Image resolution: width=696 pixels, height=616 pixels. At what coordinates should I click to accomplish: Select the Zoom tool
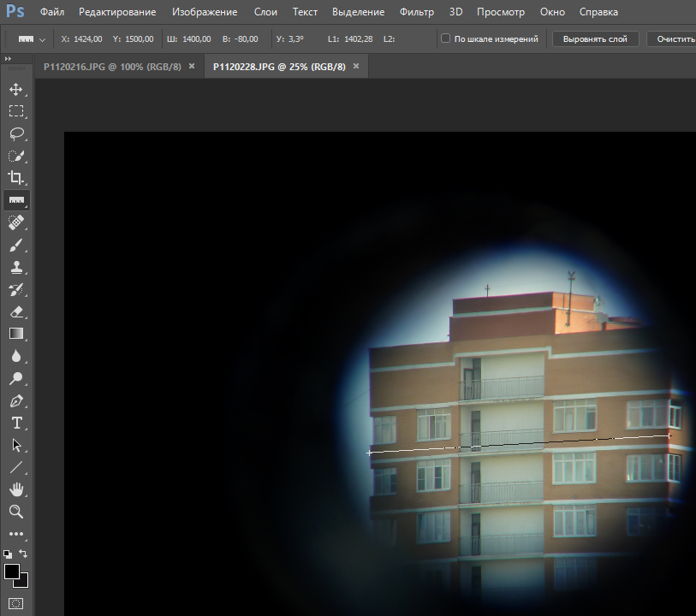[x=16, y=512]
